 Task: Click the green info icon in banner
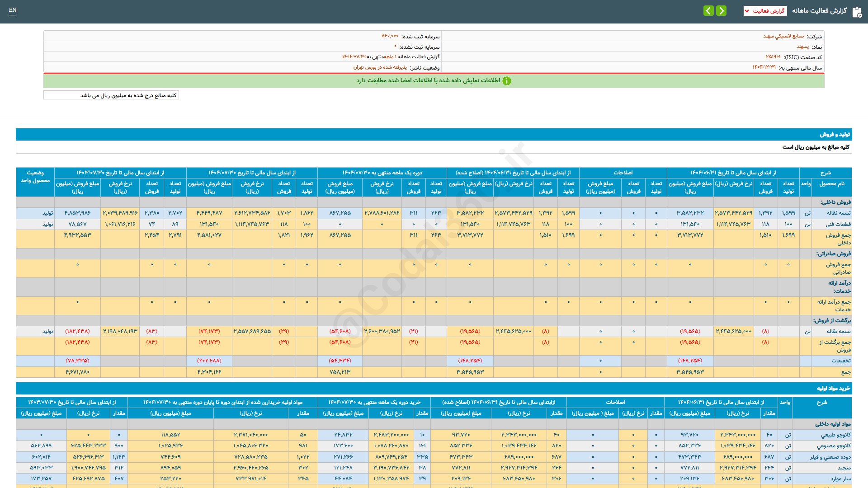pos(507,81)
